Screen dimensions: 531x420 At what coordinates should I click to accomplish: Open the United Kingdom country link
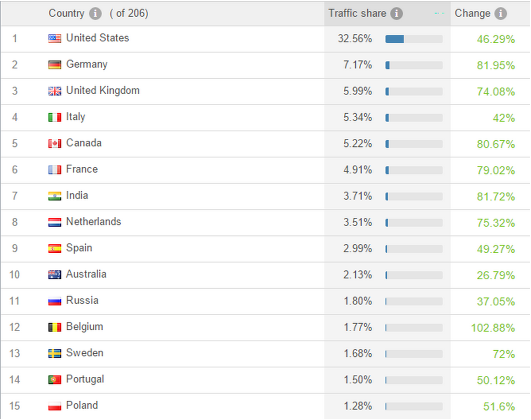click(103, 90)
